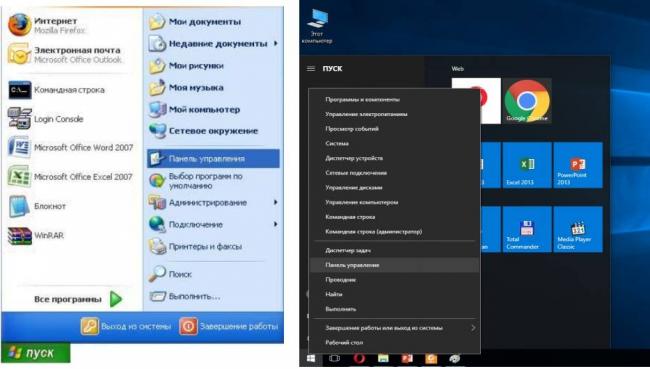Open Поиск in XP start menu

pyautogui.click(x=170, y=274)
